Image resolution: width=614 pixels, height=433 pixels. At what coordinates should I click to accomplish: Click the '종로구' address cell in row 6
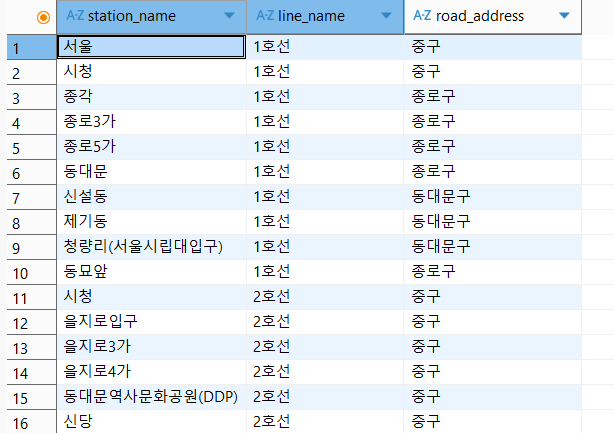[493, 172]
